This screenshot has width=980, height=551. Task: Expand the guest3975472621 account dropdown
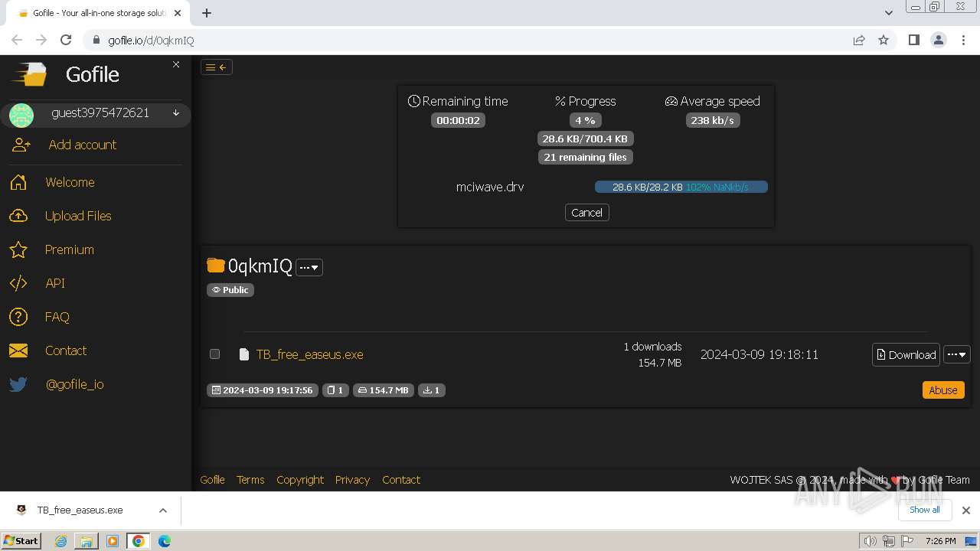tap(176, 113)
